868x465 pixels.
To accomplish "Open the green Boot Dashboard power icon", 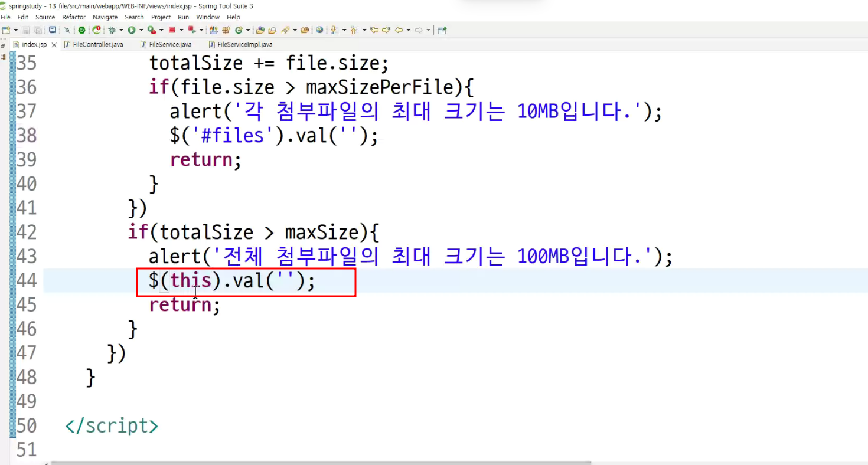I will [x=82, y=30].
